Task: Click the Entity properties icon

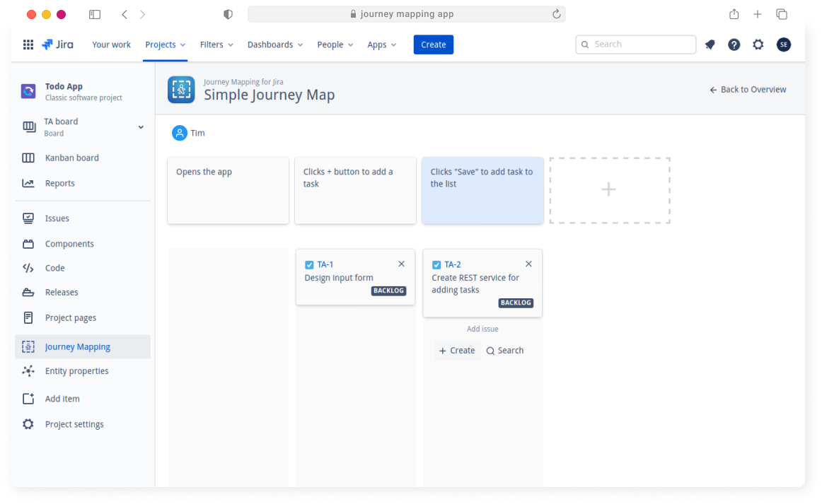Action: point(28,371)
